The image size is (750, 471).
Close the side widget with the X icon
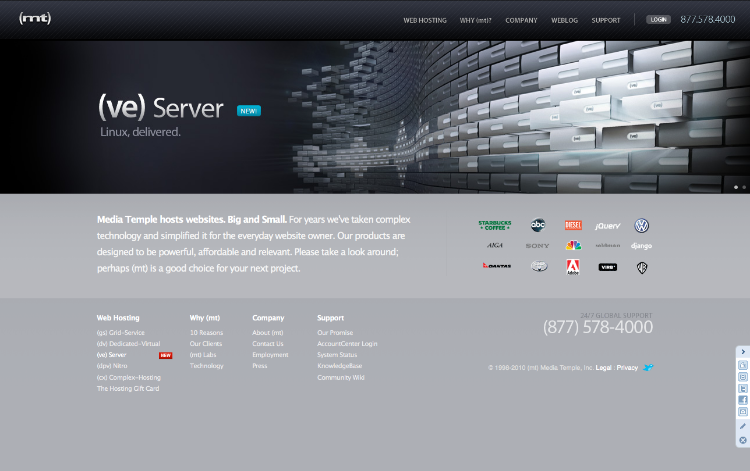coord(743,440)
